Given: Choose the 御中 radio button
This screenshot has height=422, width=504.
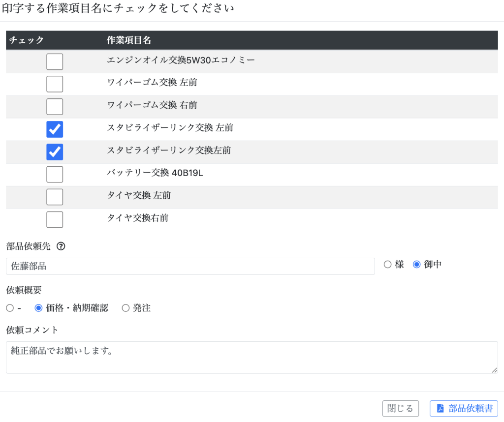Looking at the screenshot, I should (417, 265).
